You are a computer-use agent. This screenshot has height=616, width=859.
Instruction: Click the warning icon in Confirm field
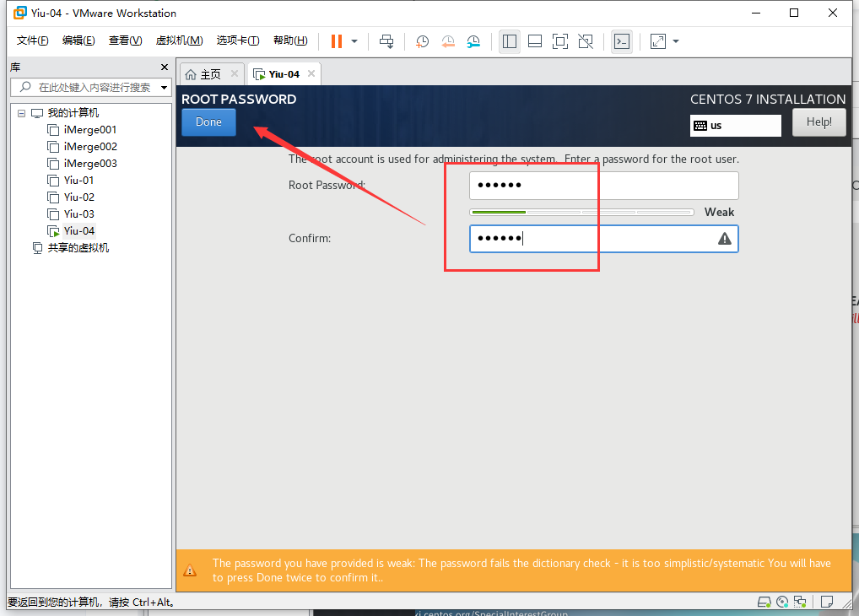click(x=725, y=239)
